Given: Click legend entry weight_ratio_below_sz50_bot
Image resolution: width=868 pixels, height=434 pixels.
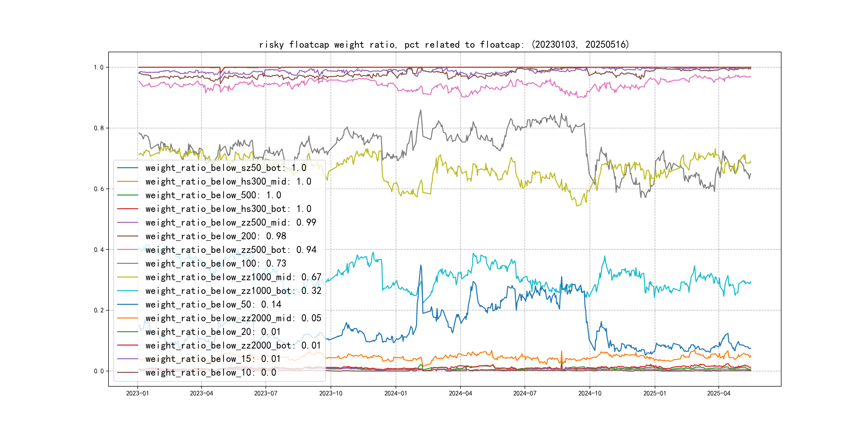Looking at the screenshot, I should (x=225, y=168).
